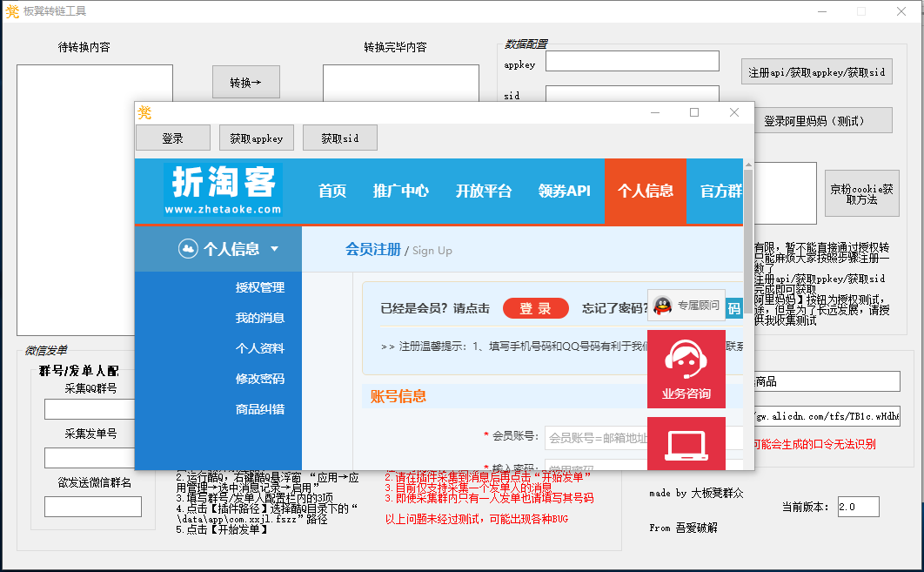Image resolution: width=924 pixels, height=572 pixels.
Task: Click 京粉cookie获取方法 button
Action: (861, 194)
